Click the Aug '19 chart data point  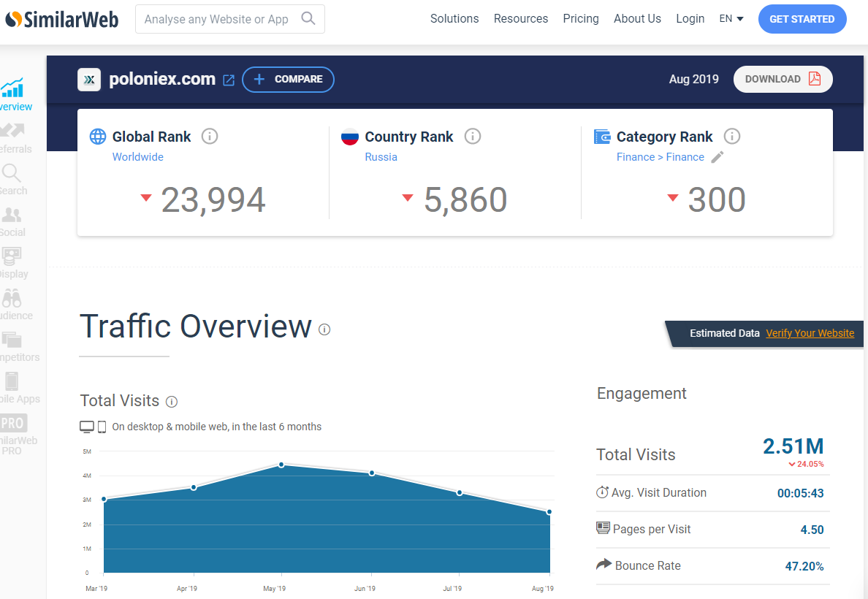pyautogui.click(x=549, y=512)
